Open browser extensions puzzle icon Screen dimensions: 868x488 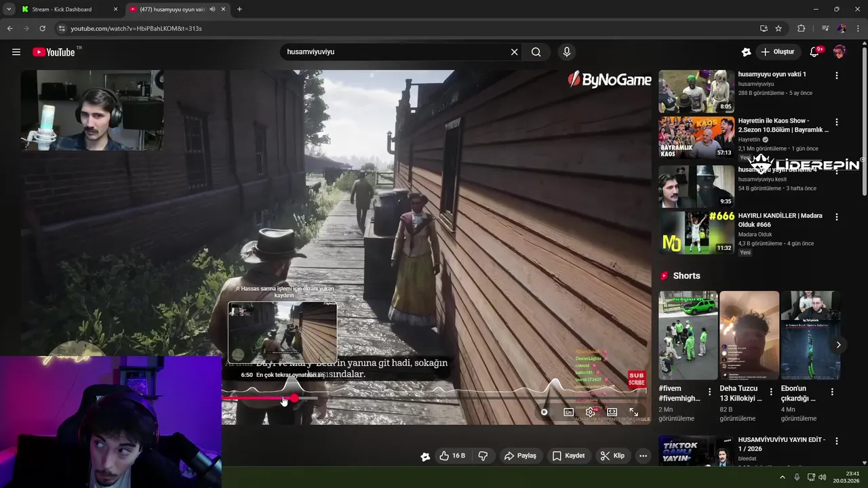[x=802, y=28]
